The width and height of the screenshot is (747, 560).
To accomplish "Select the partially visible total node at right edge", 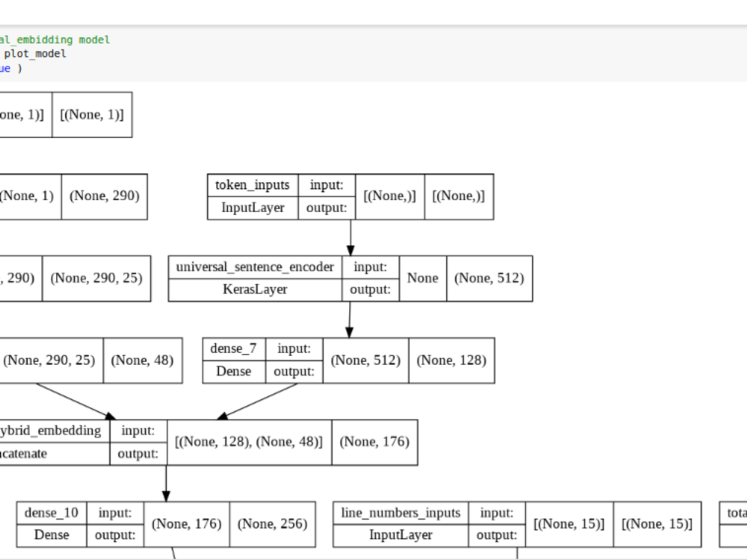I will tap(735, 513).
